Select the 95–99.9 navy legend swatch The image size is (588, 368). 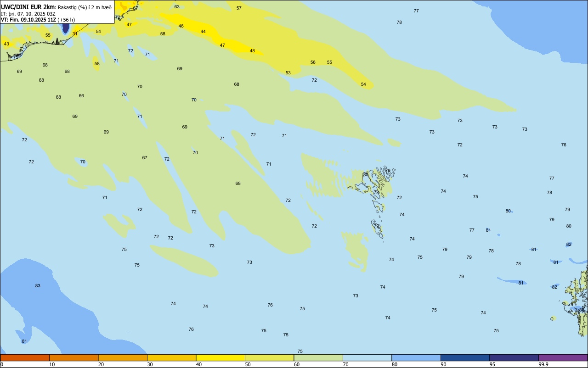pyautogui.click(x=514, y=357)
